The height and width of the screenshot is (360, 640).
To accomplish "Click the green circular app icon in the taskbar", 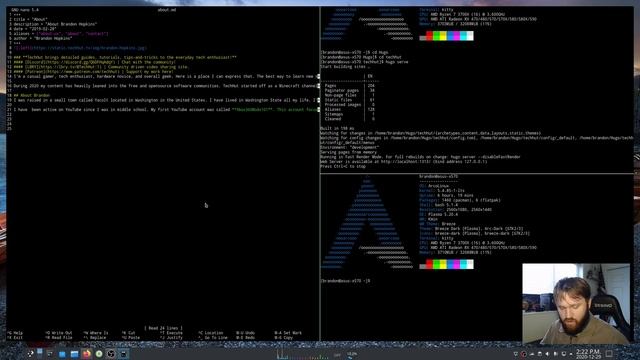I will click(x=99, y=354).
